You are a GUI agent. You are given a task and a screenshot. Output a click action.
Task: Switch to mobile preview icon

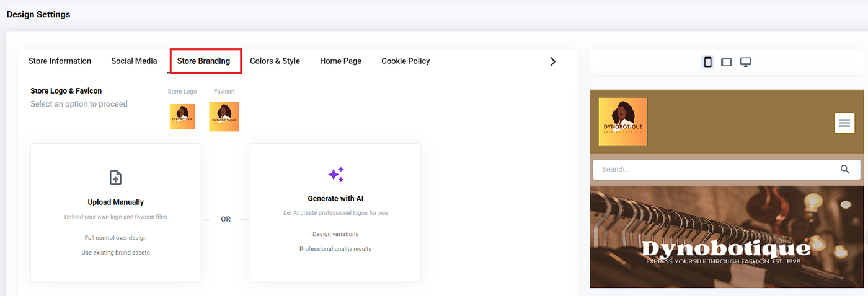(707, 62)
